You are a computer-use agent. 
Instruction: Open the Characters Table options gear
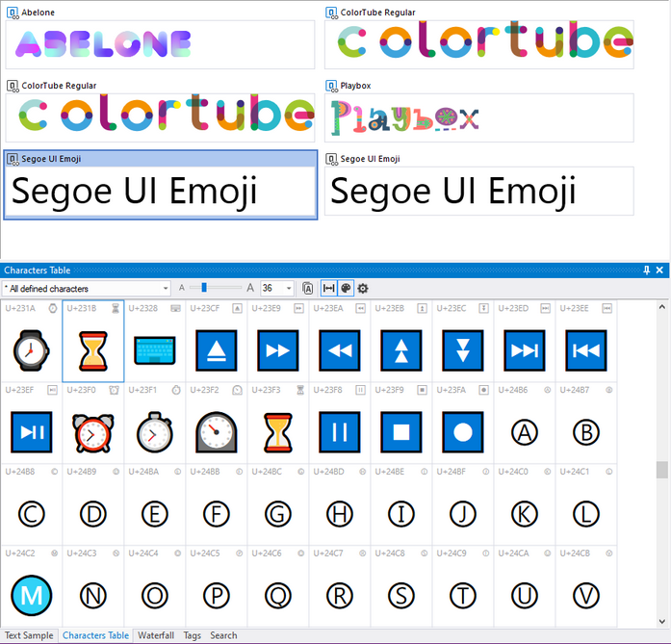(x=363, y=289)
